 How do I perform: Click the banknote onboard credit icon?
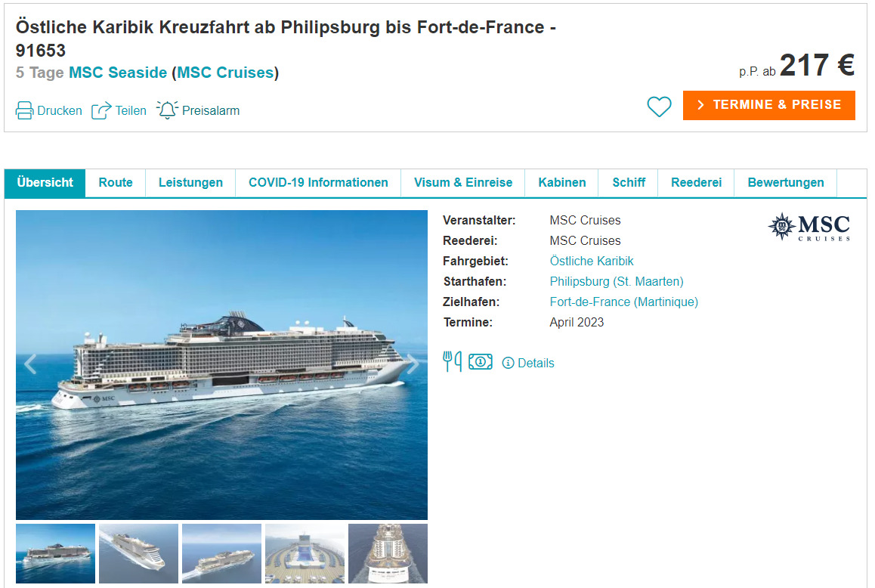click(x=481, y=362)
